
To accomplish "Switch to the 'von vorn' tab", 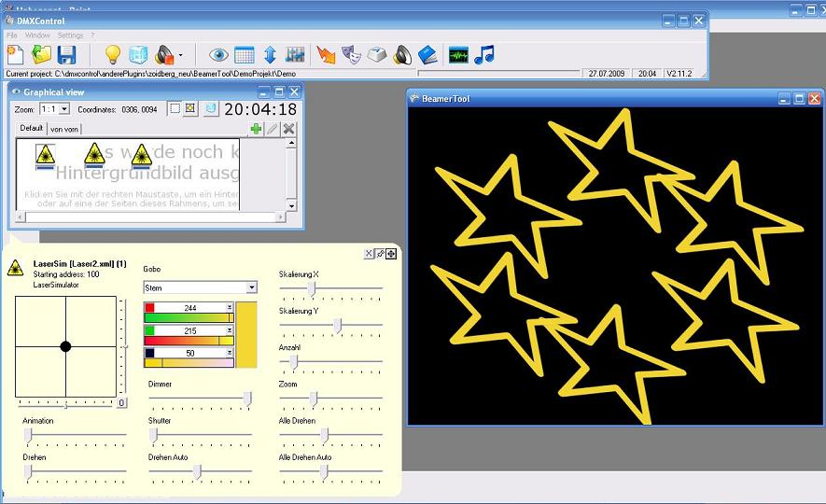I will pyautogui.click(x=64, y=129).
